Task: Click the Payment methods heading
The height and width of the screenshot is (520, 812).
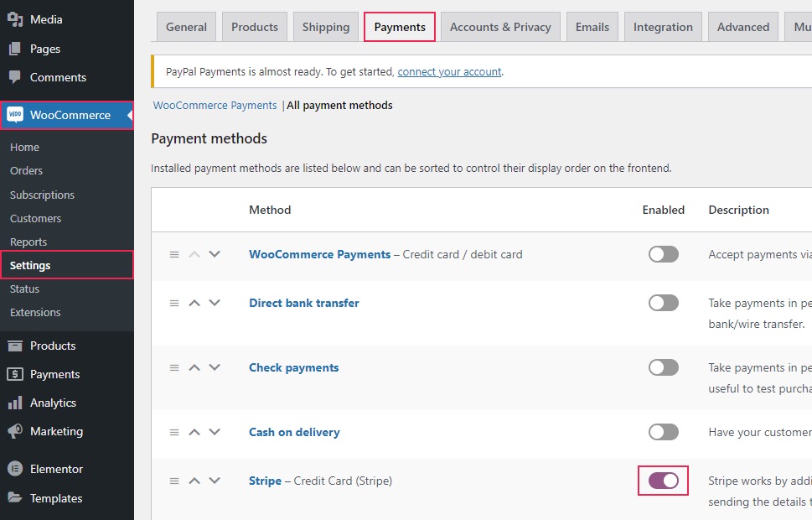Action: point(209,138)
